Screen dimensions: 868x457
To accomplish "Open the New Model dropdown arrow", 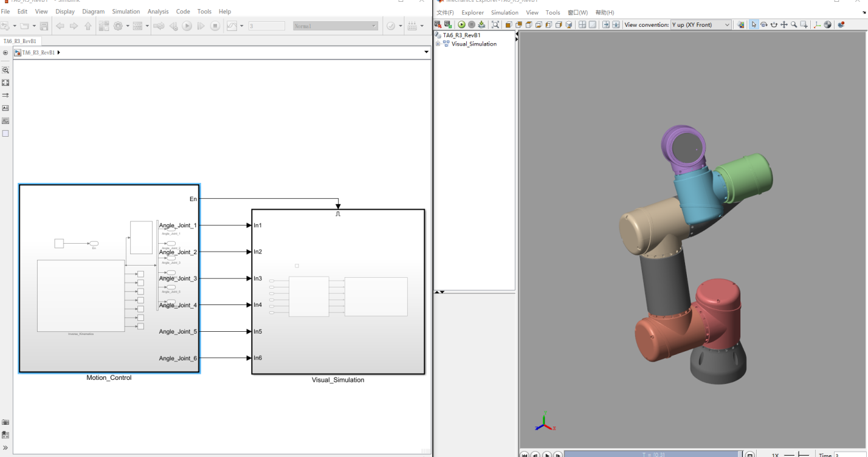I will 15,26.
